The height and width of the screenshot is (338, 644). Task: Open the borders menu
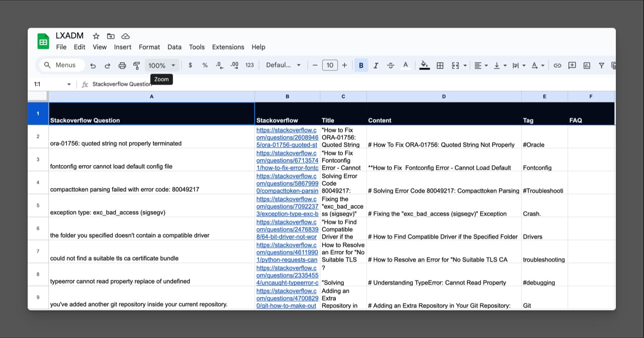(x=440, y=65)
